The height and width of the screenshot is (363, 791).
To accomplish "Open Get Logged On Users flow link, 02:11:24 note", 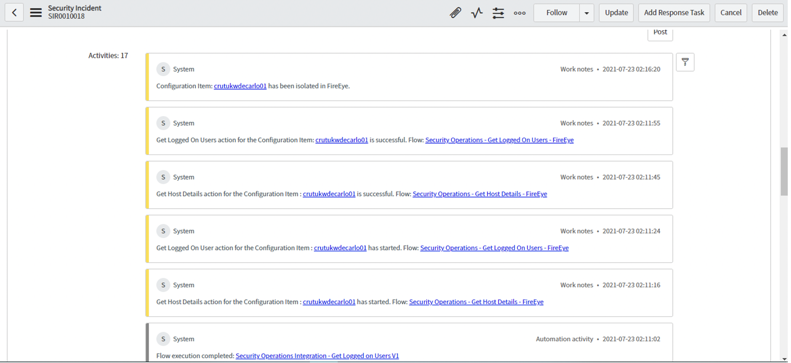I will pos(494,248).
